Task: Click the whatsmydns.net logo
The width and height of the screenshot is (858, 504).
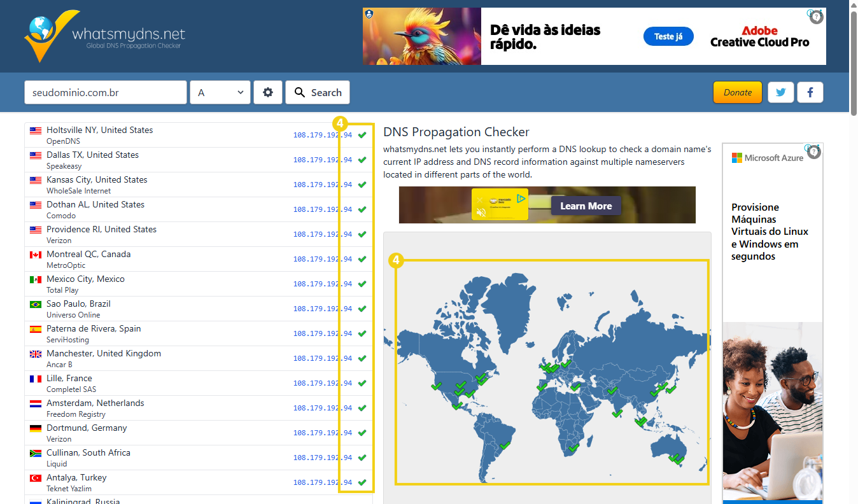Action: (105, 36)
